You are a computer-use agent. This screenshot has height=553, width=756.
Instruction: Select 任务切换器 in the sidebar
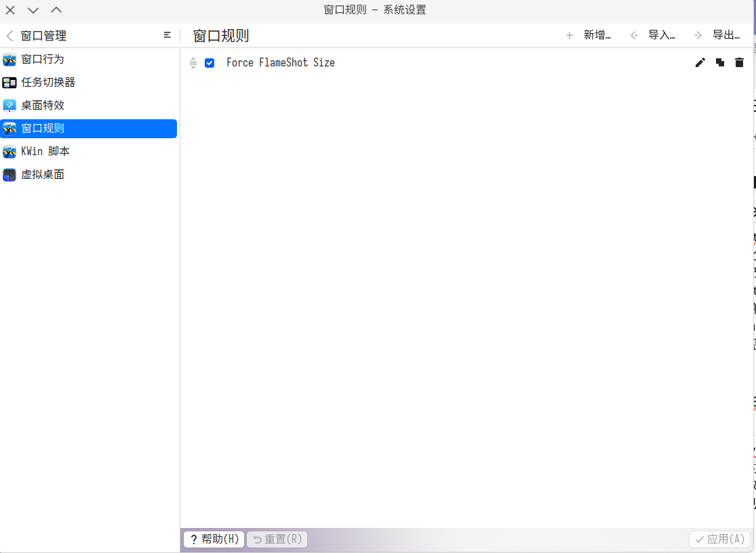48,83
